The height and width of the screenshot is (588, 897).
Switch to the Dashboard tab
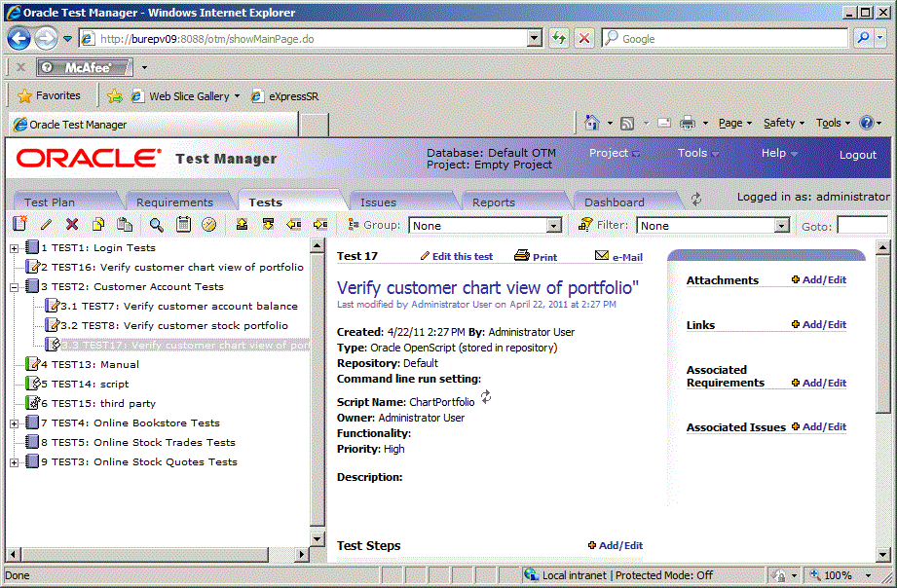[614, 202]
